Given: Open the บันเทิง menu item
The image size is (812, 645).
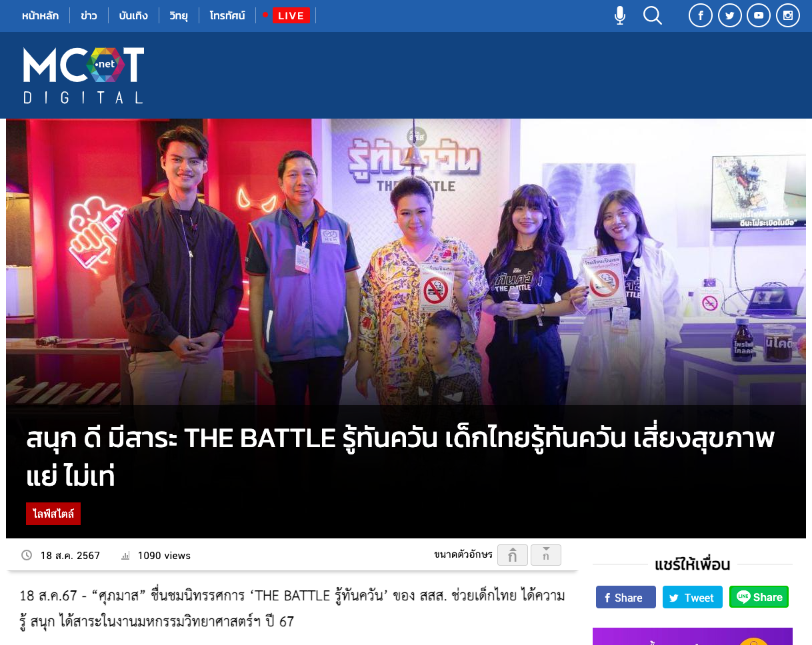Looking at the screenshot, I should pos(133,15).
